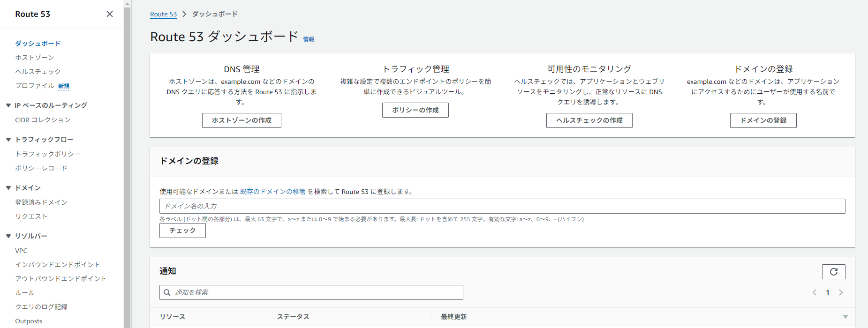The height and width of the screenshot is (328, 868).
Task: Click ポリシーの作成 button
Action: point(415,110)
